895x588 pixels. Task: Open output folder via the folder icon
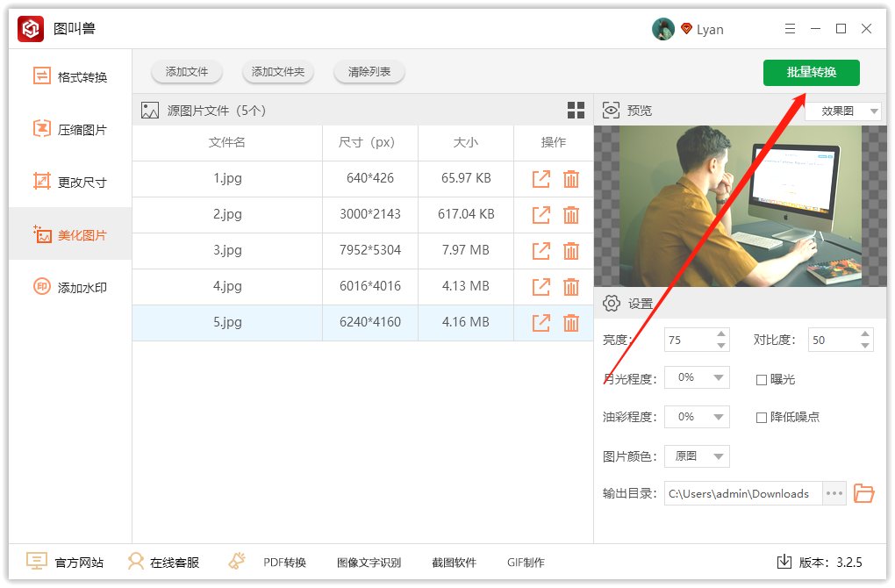864,493
